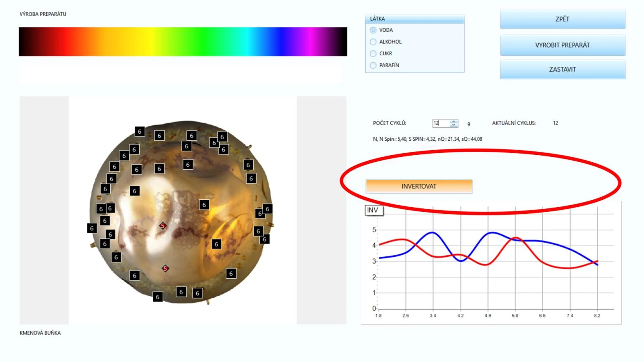
Task: Increase cycle count with the up arrow
Action: [454, 121]
